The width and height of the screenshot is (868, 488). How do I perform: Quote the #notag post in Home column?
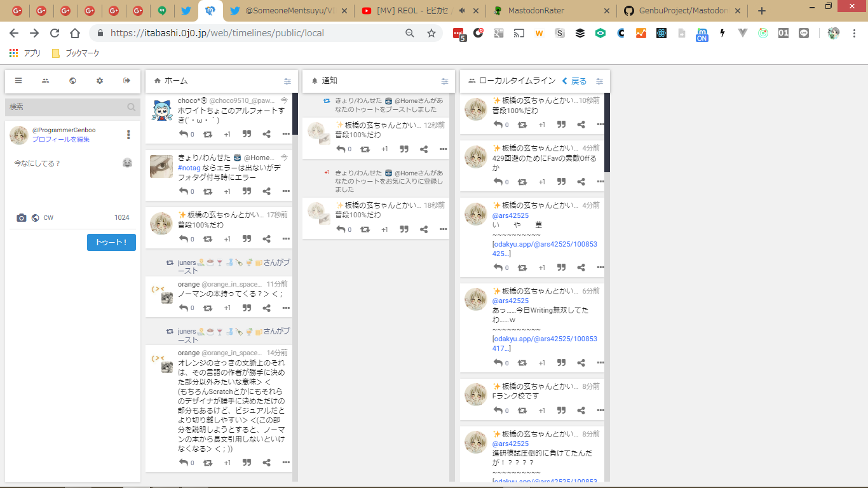[x=247, y=191]
